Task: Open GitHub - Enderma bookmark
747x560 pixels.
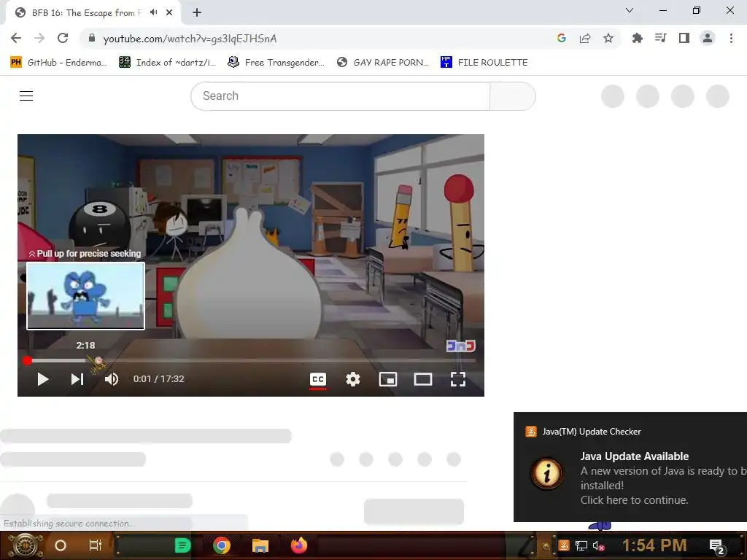Action: [x=58, y=63]
